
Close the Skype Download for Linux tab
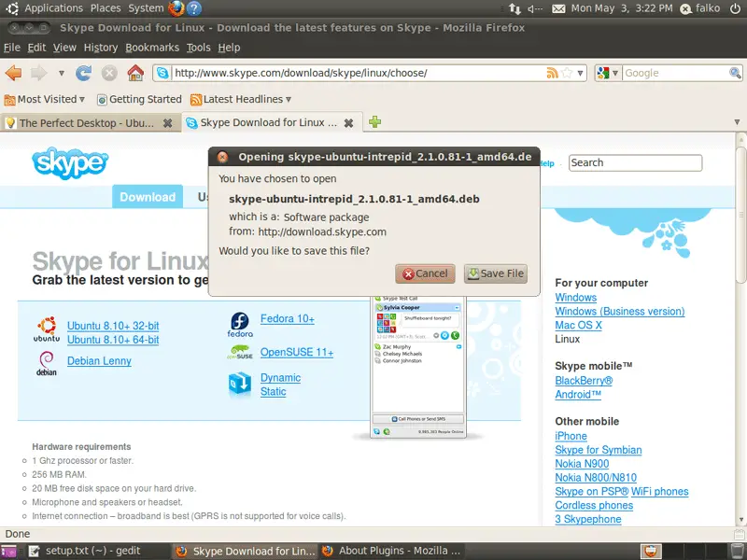coord(348,123)
